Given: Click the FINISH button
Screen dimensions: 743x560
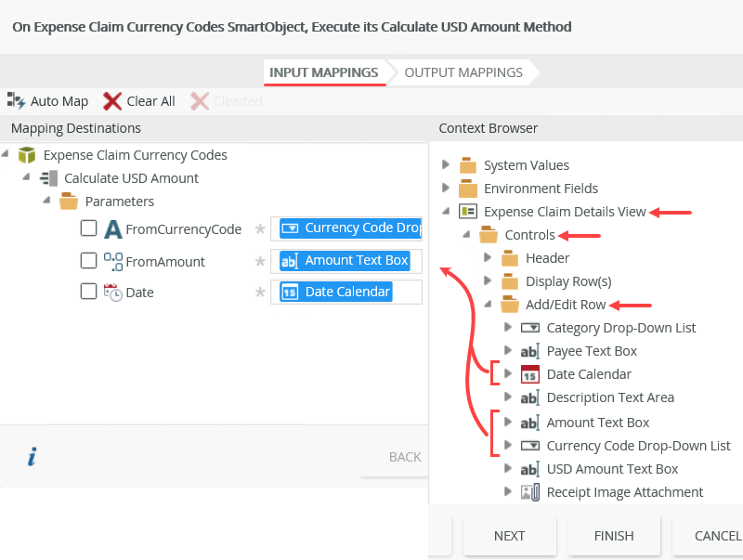Looking at the screenshot, I should [613, 536].
